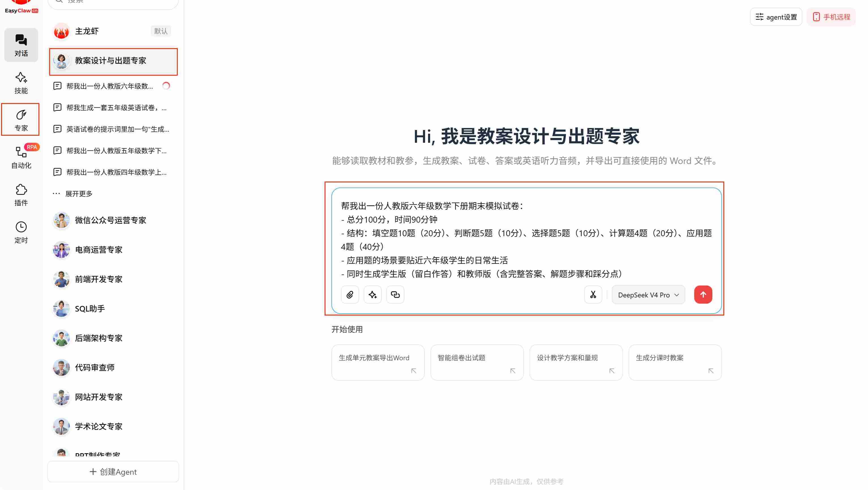
Task: Click the scissors icon in input box
Action: tap(593, 295)
